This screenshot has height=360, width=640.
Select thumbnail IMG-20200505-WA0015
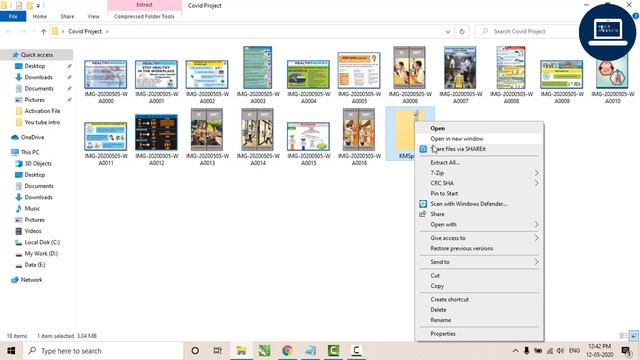pyautogui.click(x=308, y=137)
